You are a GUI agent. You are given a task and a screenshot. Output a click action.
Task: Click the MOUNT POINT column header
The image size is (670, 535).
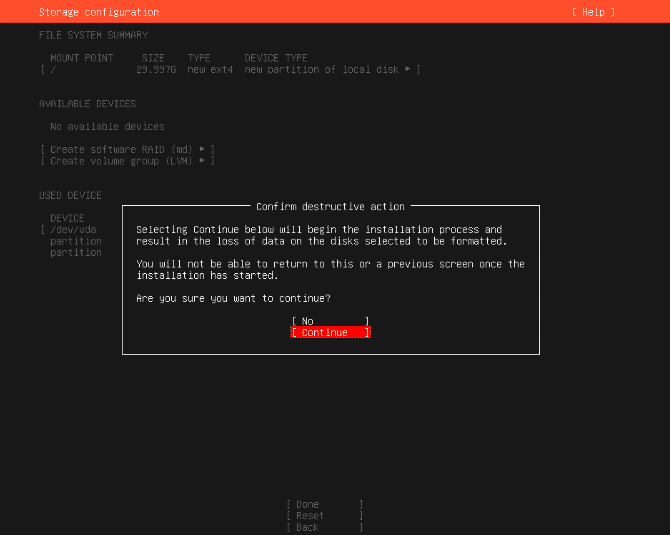point(82,58)
